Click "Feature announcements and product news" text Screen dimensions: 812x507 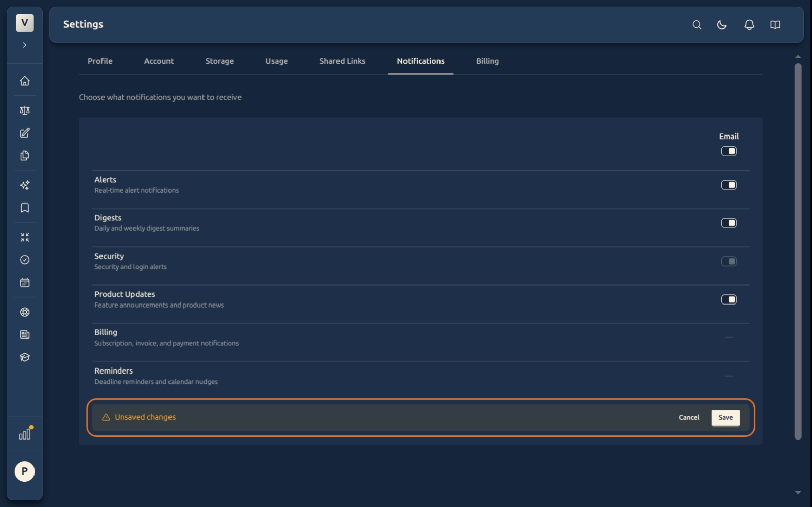coord(159,305)
